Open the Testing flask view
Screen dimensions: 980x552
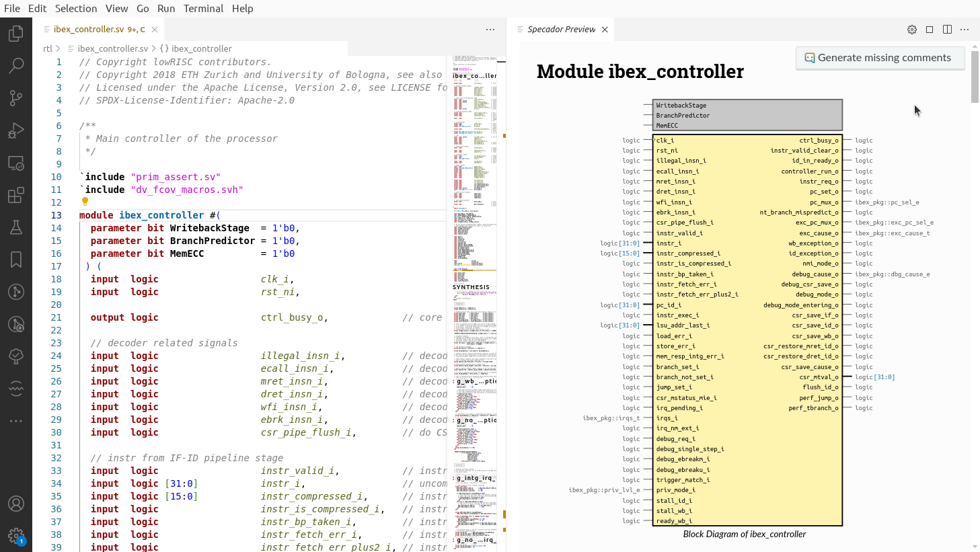[x=16, y=227]
